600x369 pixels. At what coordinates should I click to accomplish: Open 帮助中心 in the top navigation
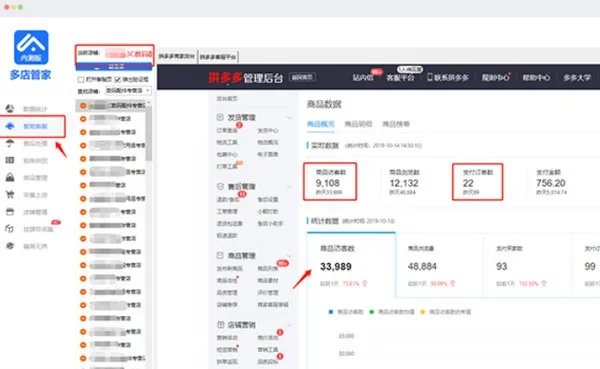tap(536, 78)
